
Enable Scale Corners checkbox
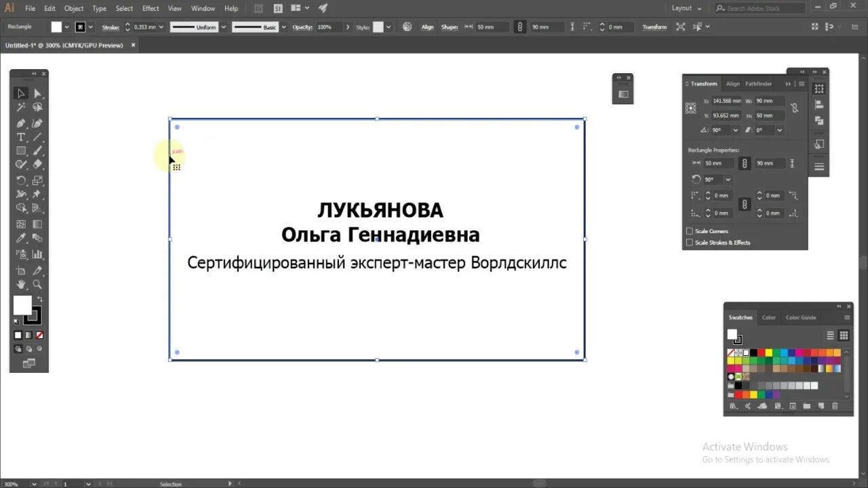[690, 231]
